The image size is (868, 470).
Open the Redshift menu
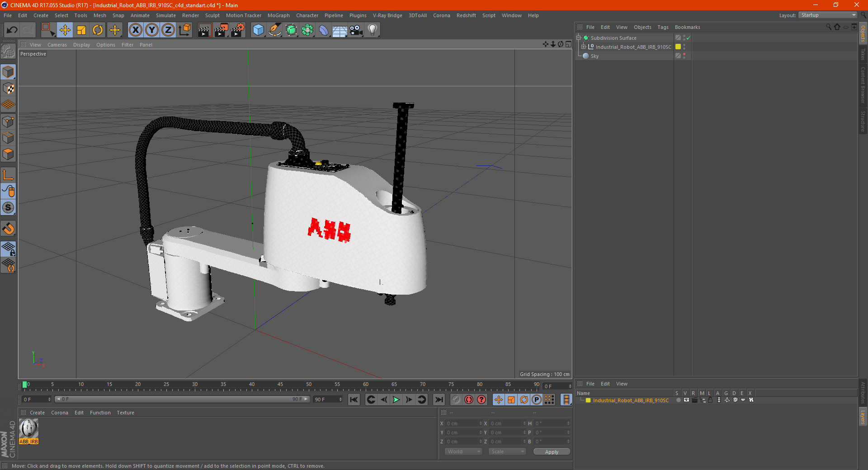[466, 15]
